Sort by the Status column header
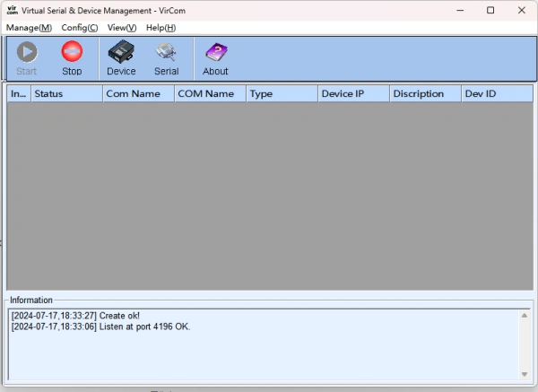The height and width of the screenshot is (392, 538). (x=67, y=93)
